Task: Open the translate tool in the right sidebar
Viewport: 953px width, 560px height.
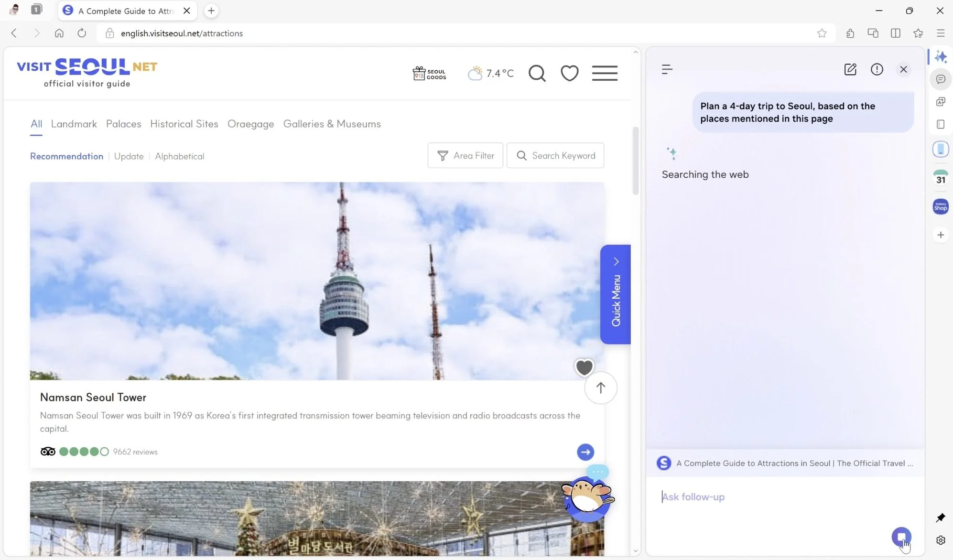Action: pos(941,102)
